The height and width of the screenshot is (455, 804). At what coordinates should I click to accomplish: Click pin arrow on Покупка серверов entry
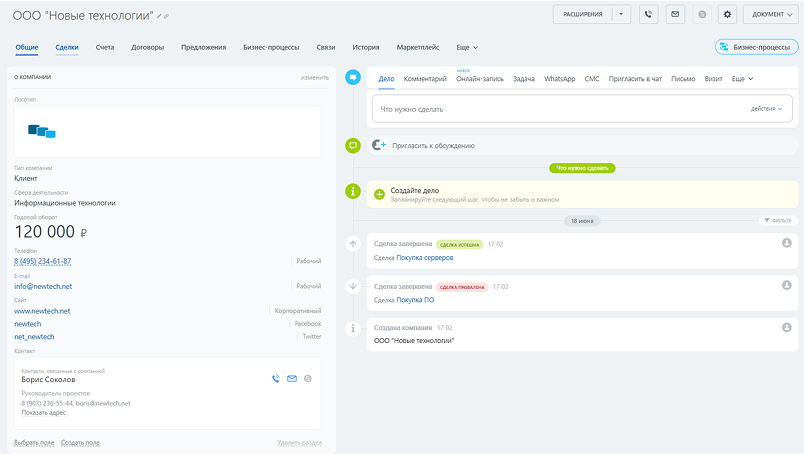click(x=353, y=244)
